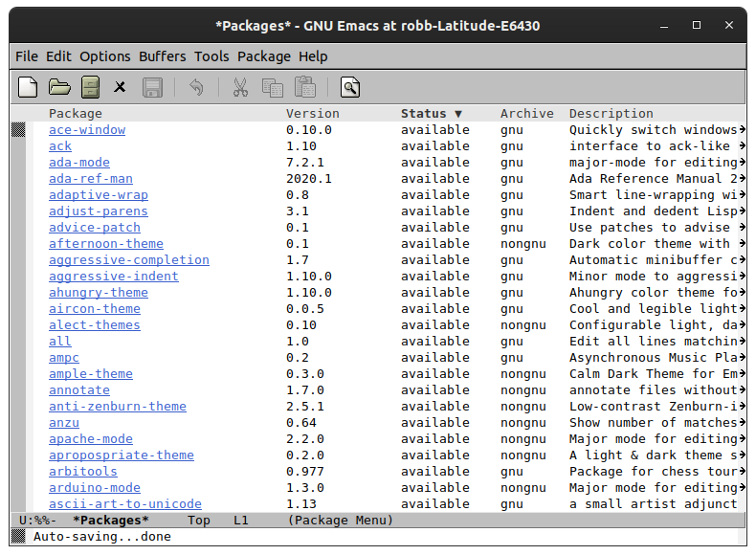This screenshot has width=756, height=555.
Task: Click the 'available' status of ace-window
Action: point(434,130)
